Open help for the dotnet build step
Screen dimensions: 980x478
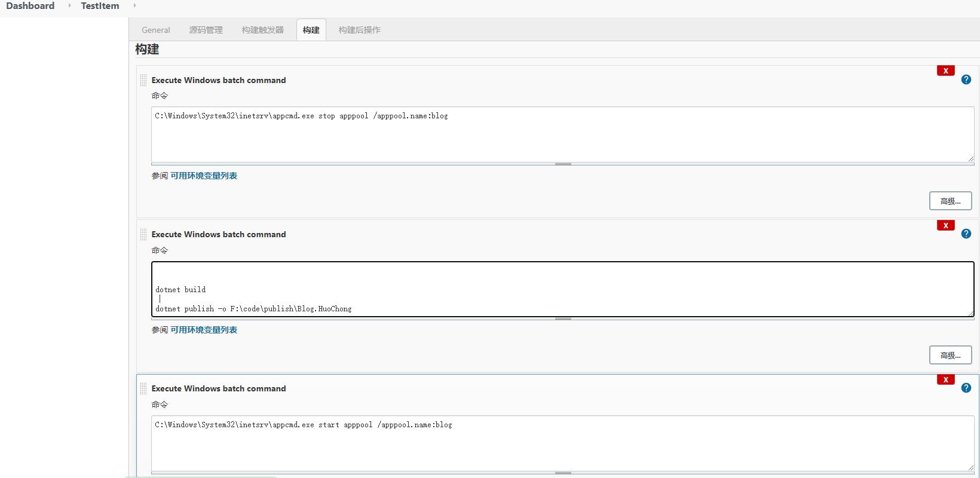966,234
